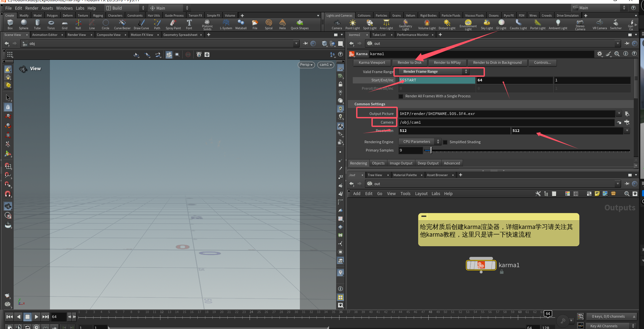Click the Play forward button

(x=37, y=317)
